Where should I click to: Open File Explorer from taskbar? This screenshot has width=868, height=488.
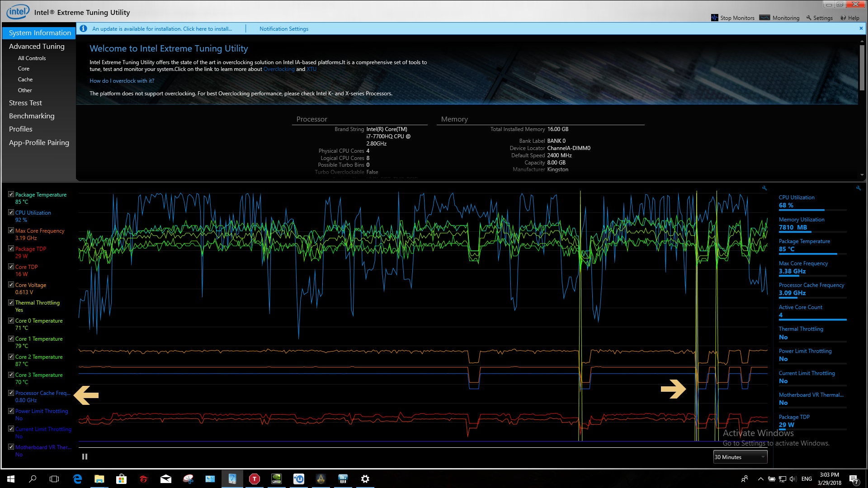[99, 479]
